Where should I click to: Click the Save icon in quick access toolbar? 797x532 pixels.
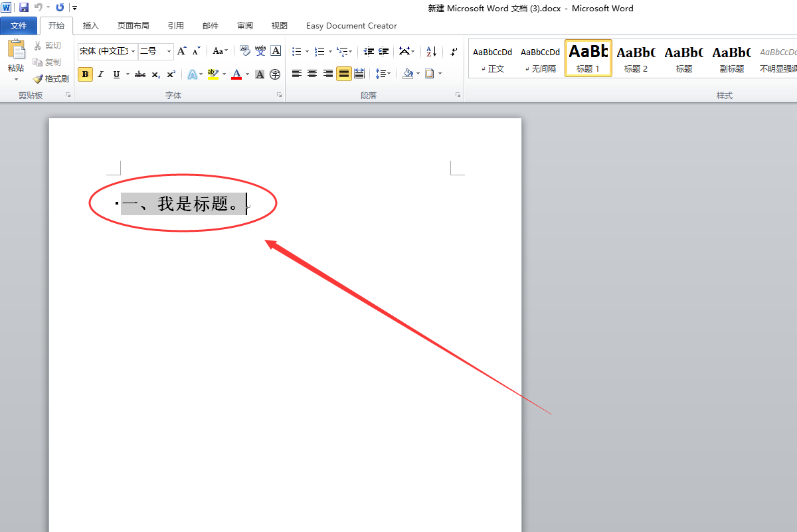[24, 7]
